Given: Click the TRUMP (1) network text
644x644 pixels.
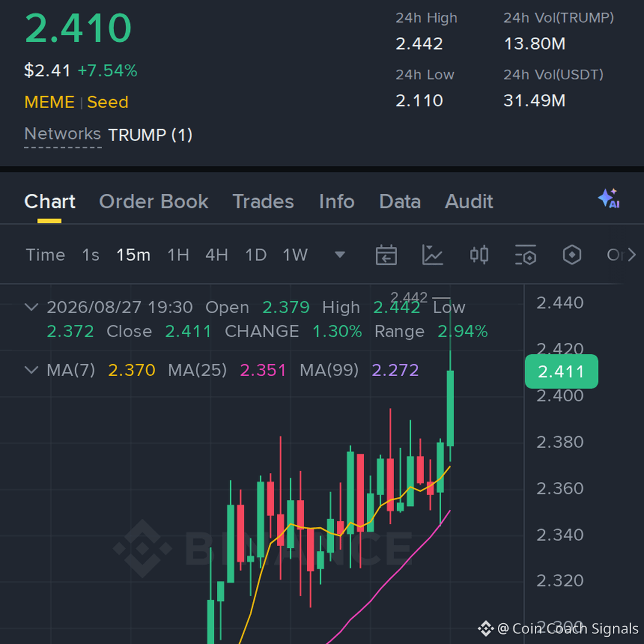Looking at the screenshot, I should (150, 135).
